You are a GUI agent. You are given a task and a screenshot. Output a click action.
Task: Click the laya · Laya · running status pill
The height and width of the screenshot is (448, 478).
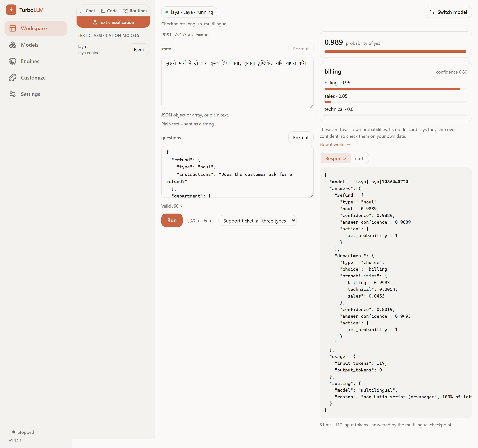[189, 12]
